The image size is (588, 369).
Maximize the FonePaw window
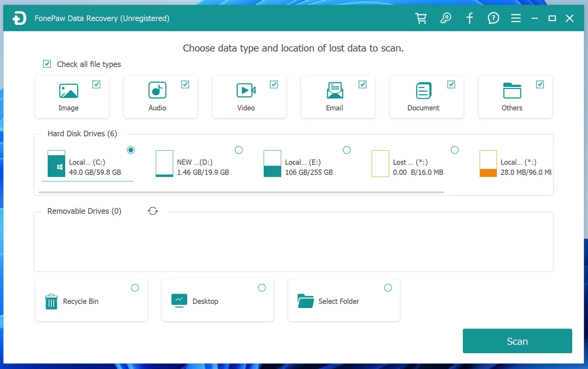point(552,18)
